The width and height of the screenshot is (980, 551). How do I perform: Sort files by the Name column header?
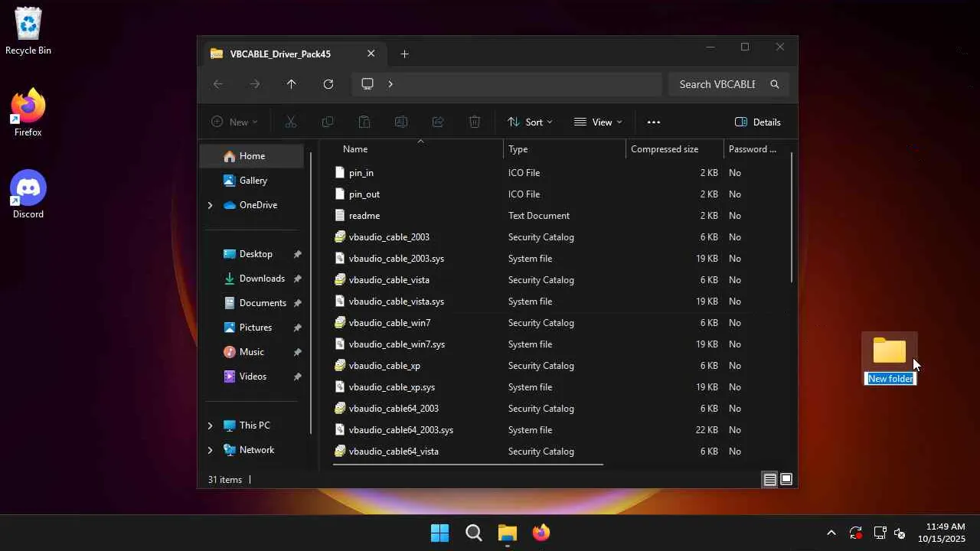tap(418, 149)
